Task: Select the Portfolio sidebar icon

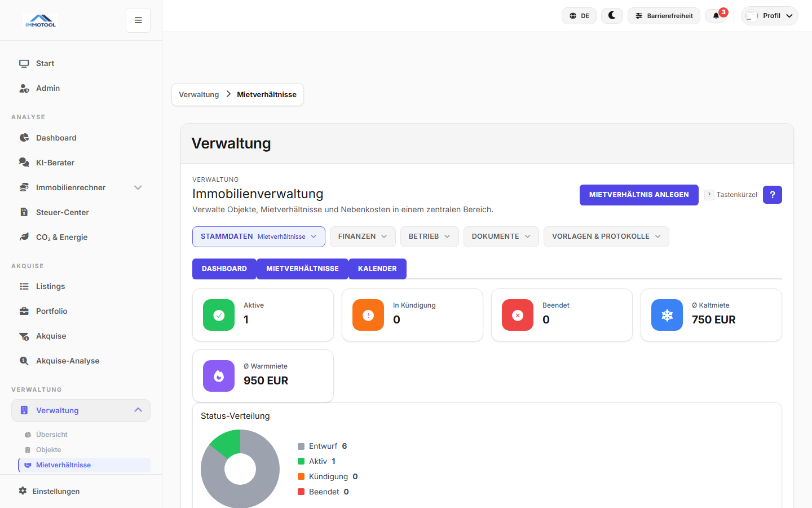Action: [24, 311]
